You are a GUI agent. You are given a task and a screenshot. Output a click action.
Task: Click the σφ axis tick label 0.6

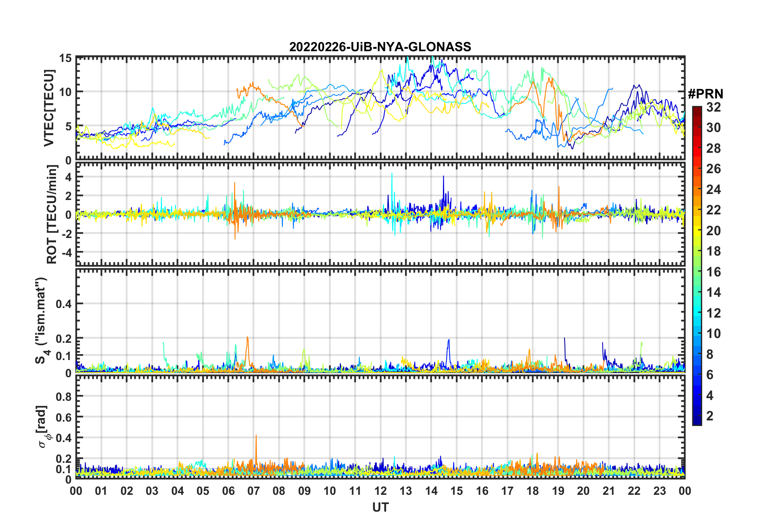pos(64,417)
